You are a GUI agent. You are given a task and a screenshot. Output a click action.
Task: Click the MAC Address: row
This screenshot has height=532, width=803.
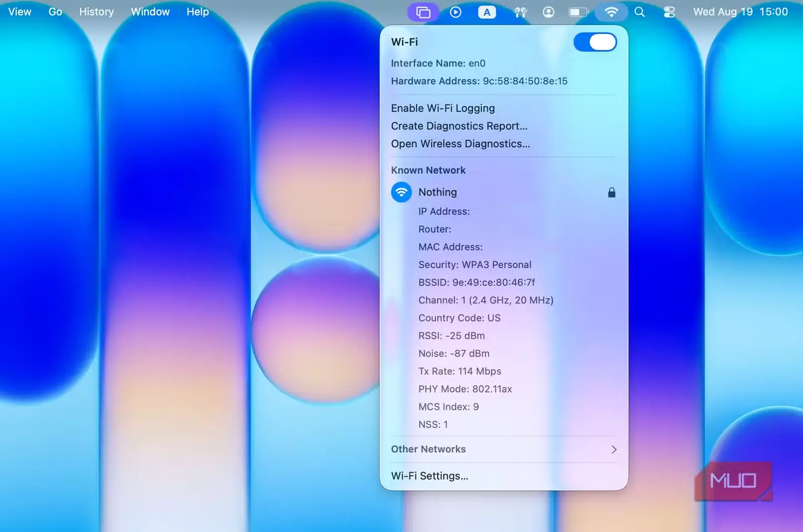(451, 247)
